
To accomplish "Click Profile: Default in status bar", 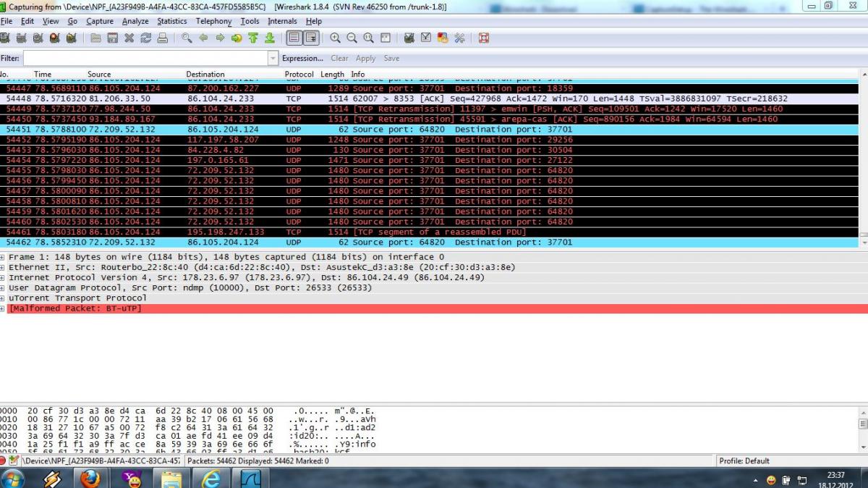I will (744, 460).
